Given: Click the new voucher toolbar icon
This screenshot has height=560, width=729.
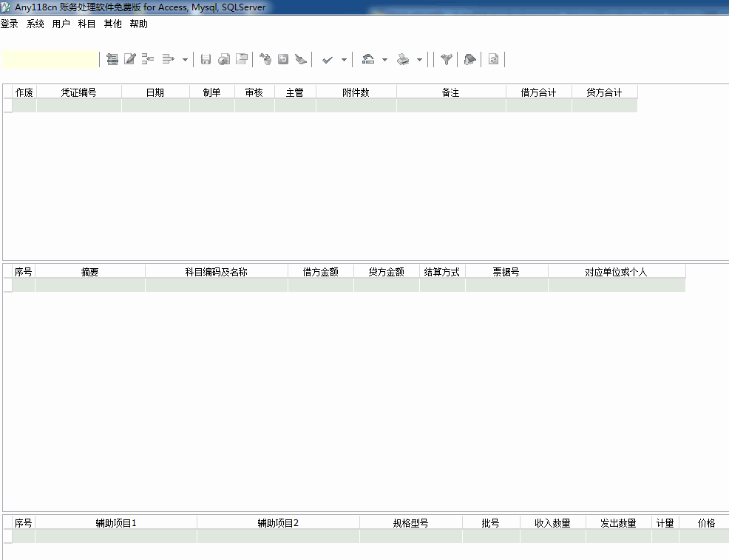Looking at the screenshot, I should (x=112, y=59).
